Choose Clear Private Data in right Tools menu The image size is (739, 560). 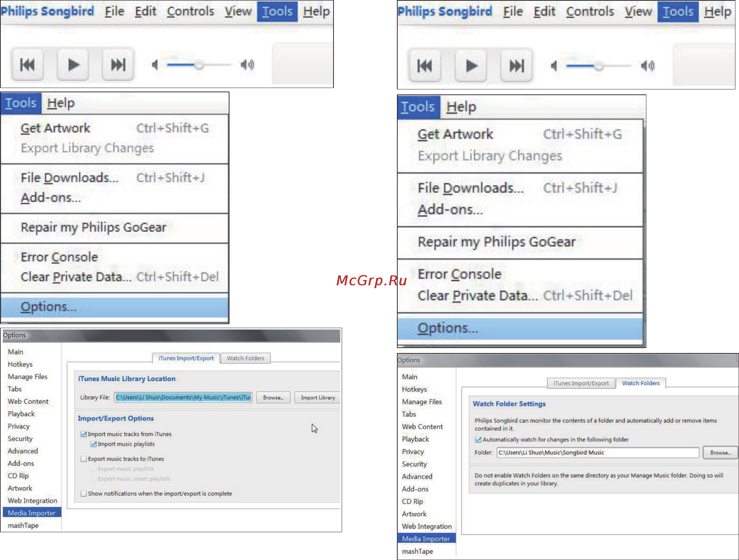[520, 296]
